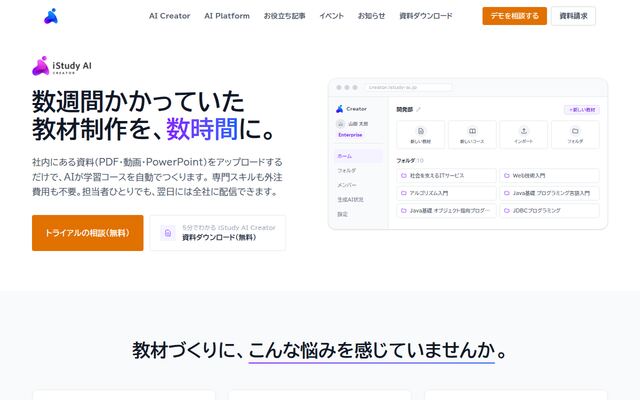640x400 pixels.
Task: Click the iStudy AI Creator logo above headline
Action: click(x=62, y=66)
